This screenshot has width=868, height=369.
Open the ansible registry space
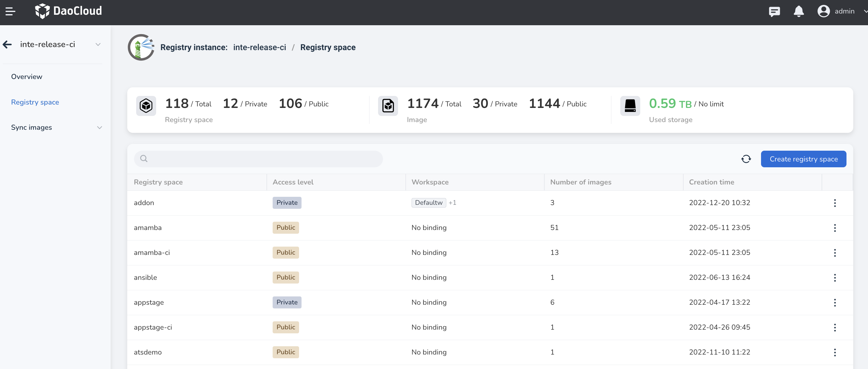click(x=145, y=277)
